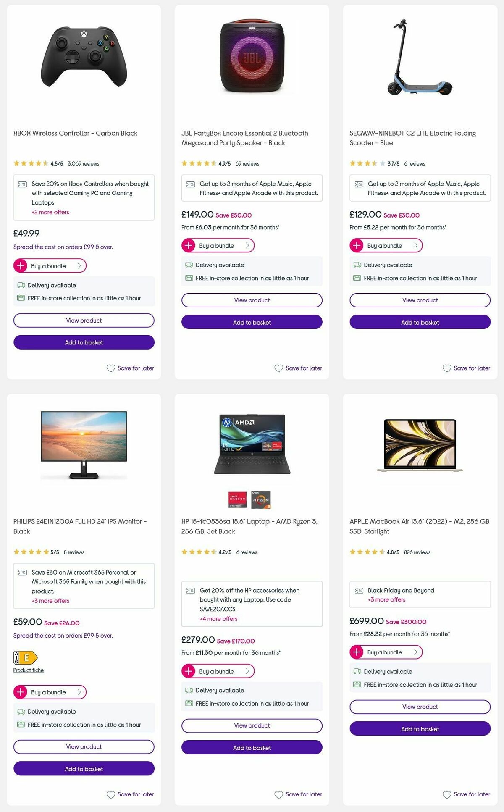The width and height of the screenshot is (504, 812).
Task: Open the Philips monitor's Product fiche link
Action: [28, 670]
